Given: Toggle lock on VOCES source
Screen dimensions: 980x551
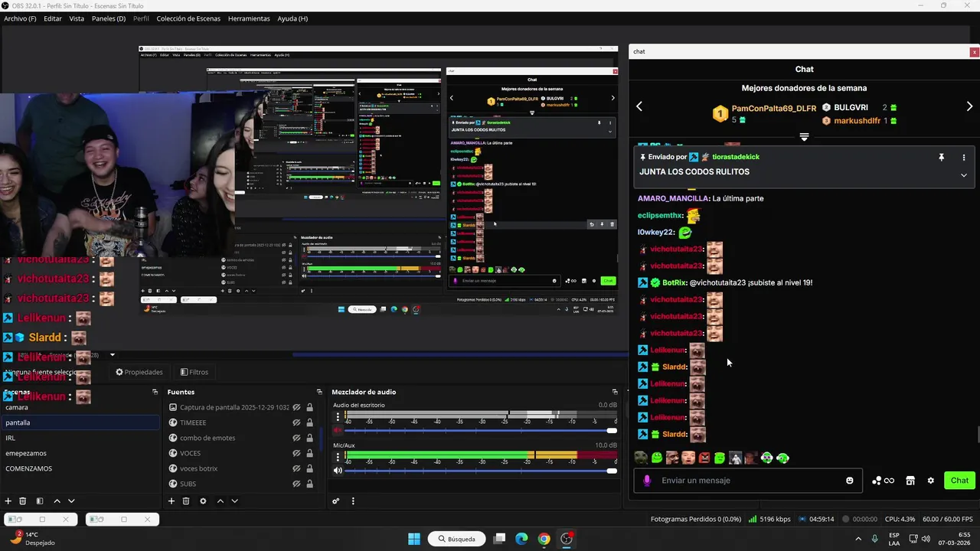Looking at the screenshot, I should pyautogui.click(x=309, y=453).
